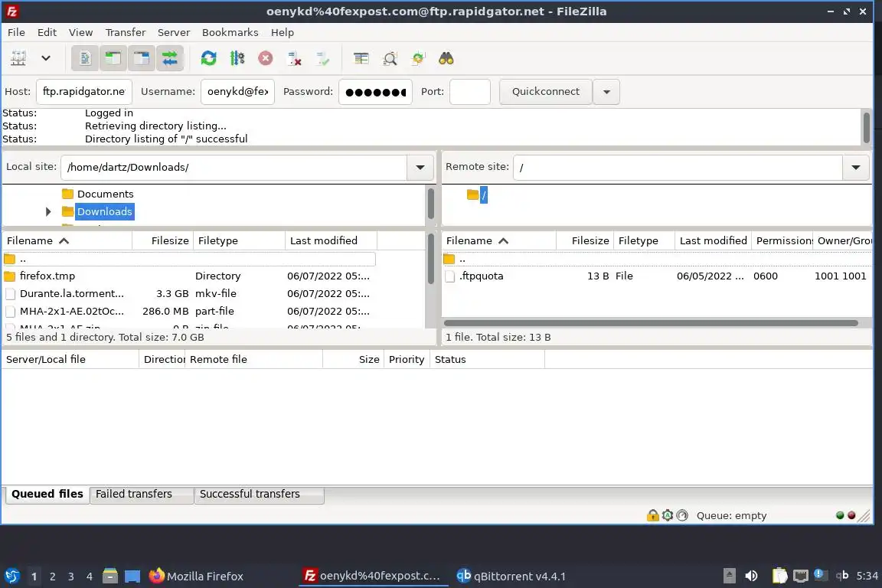The image size is (882, 588).
Task: Open the View menu
Action: tap(80, 33)
